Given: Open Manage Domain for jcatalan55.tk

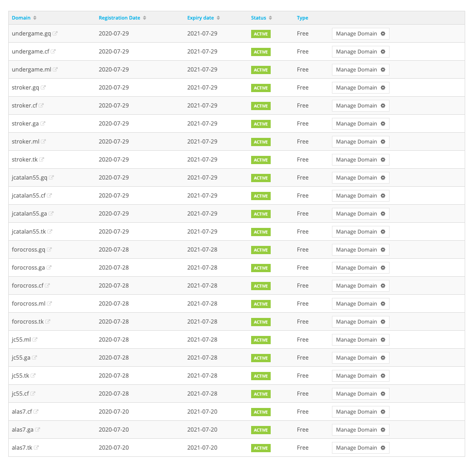Looking at the screenshot, I should point(360,232).
